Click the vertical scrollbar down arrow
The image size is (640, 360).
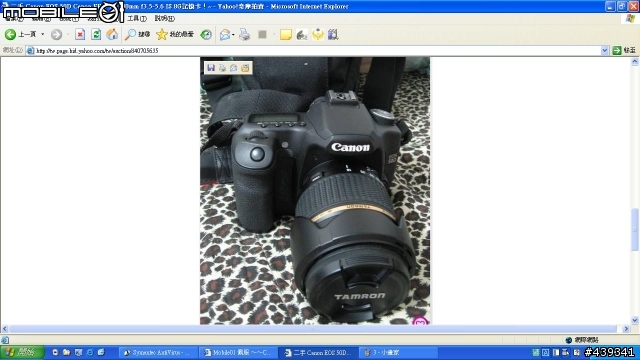pos(635,320)
